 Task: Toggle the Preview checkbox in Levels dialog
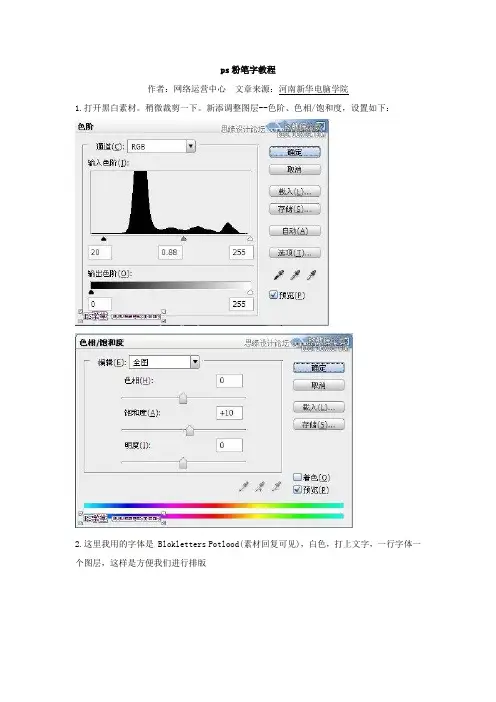(x=273, y=295)
